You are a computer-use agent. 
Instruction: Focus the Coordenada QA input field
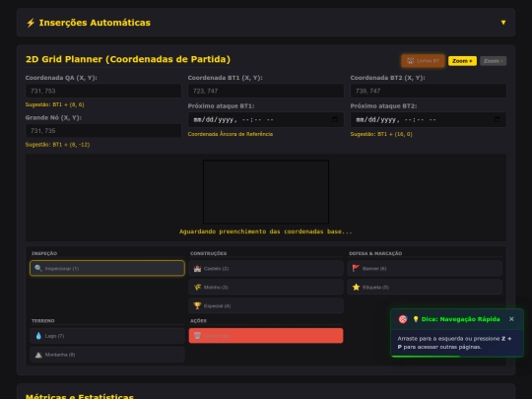(103, 91)
